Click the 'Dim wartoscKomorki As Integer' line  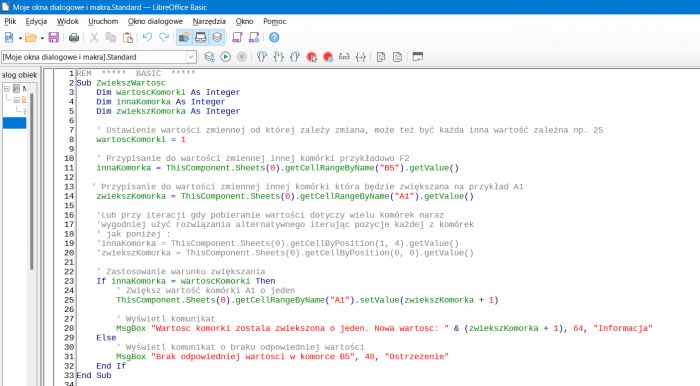(168, 92)
